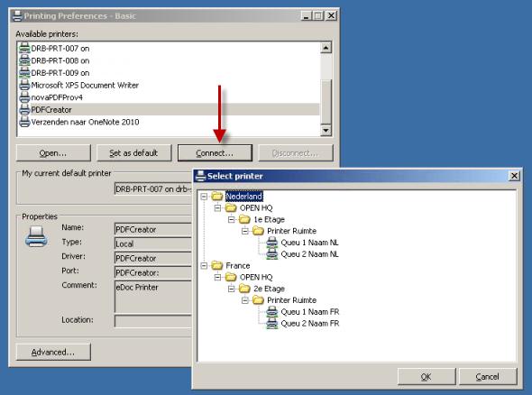Click the Comment field with eDoc Printer
The width and height of the screenshot is (532, 395).
click(153, 296)
